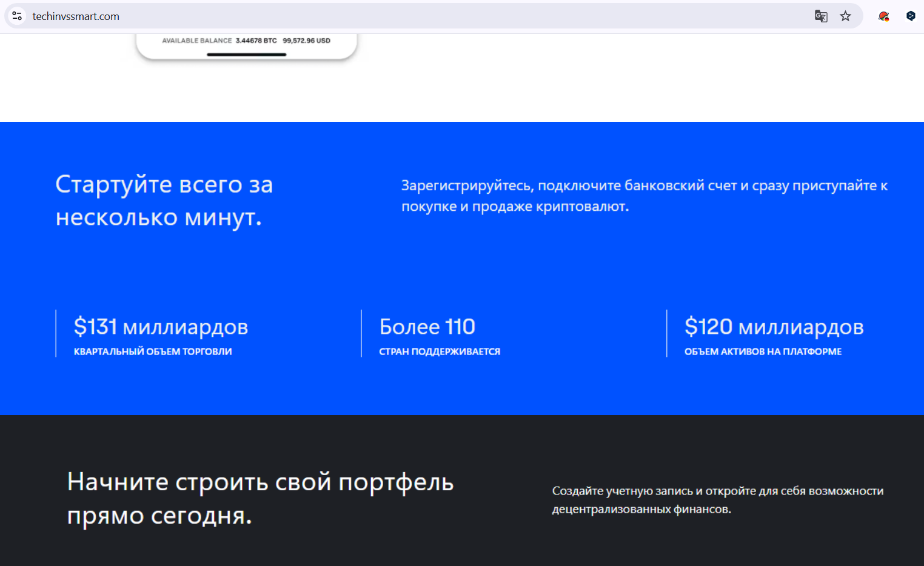Click the 'Создайте учетную запись' paragraph
Viewport: 924px width, 566px height.
pyautogui.click(x=717, y=500)
